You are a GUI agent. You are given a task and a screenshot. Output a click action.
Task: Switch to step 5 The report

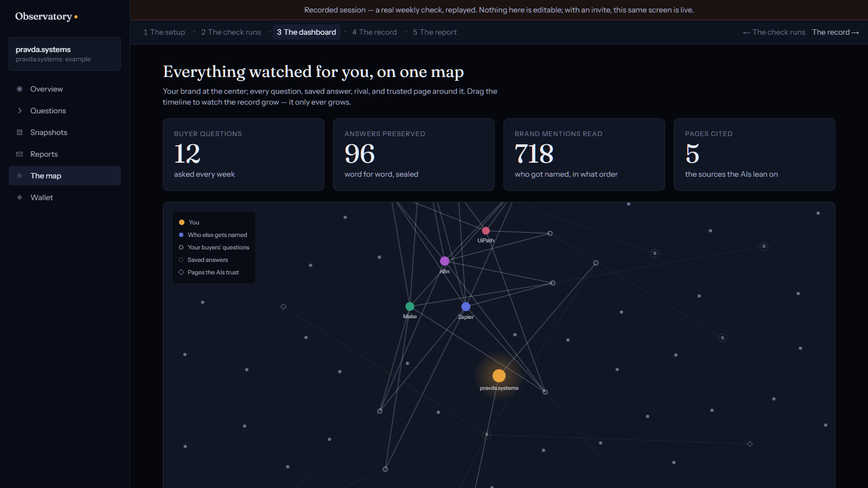click(435, 32)
